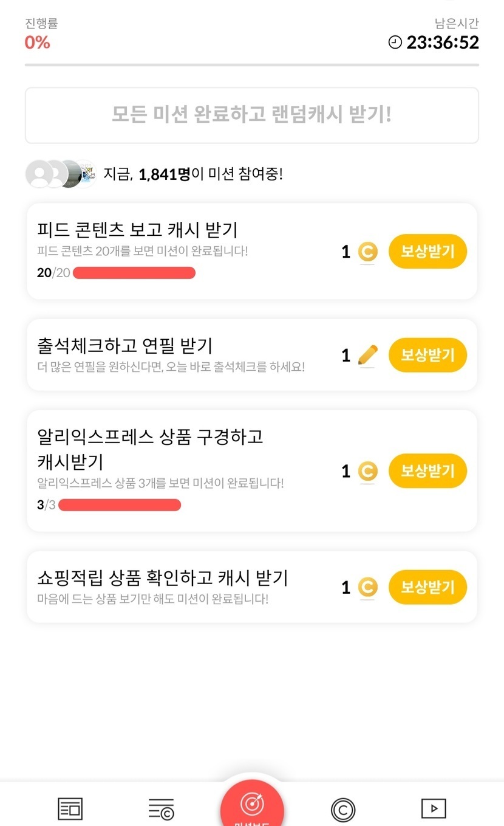Open '쇼핑적립 상품 확인하고 캐시 받기' mission title

[163, 578]
